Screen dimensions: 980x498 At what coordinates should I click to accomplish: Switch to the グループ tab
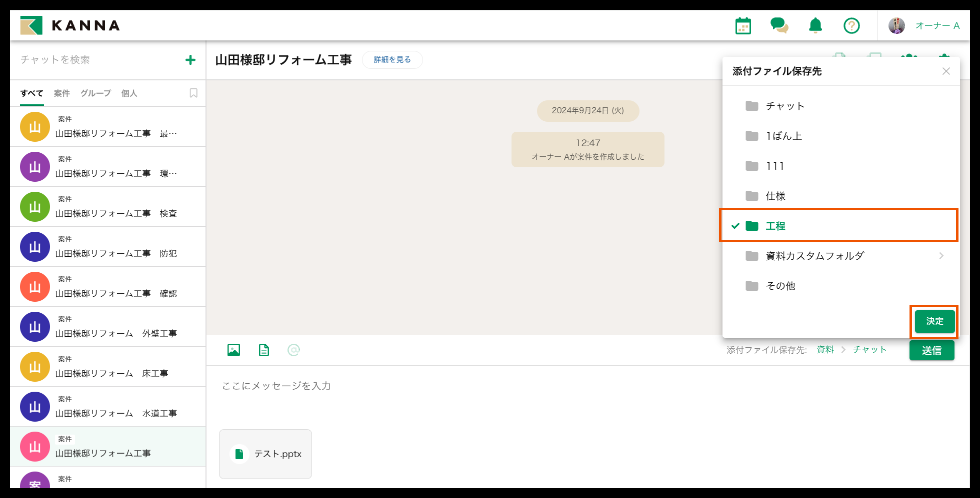pyautogui.click(x=95, y=93)
